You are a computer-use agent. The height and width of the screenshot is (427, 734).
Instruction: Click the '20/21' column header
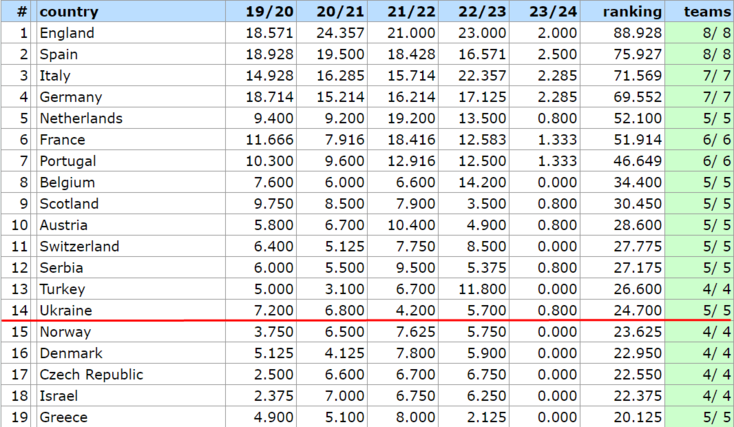(x=340, y=12)
